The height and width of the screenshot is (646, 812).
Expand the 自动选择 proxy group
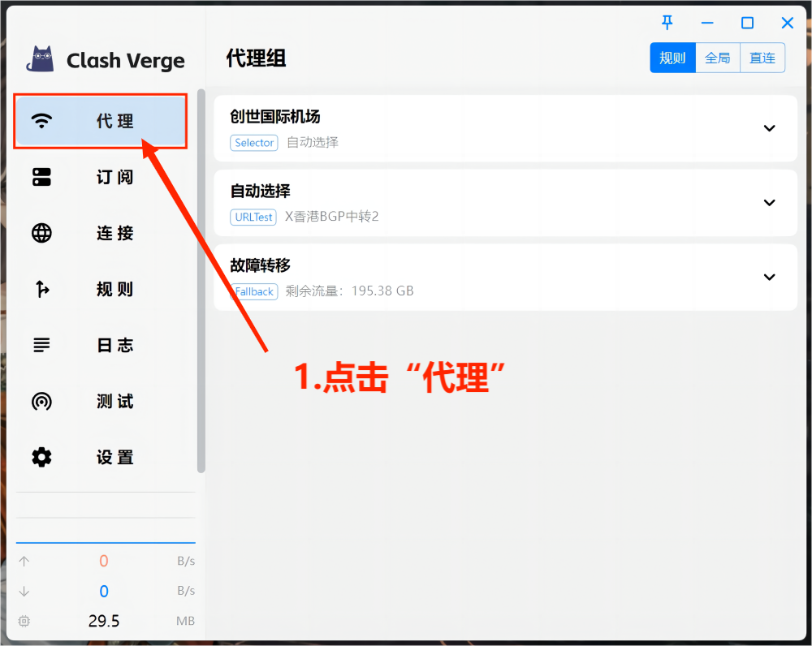(769, 203)
